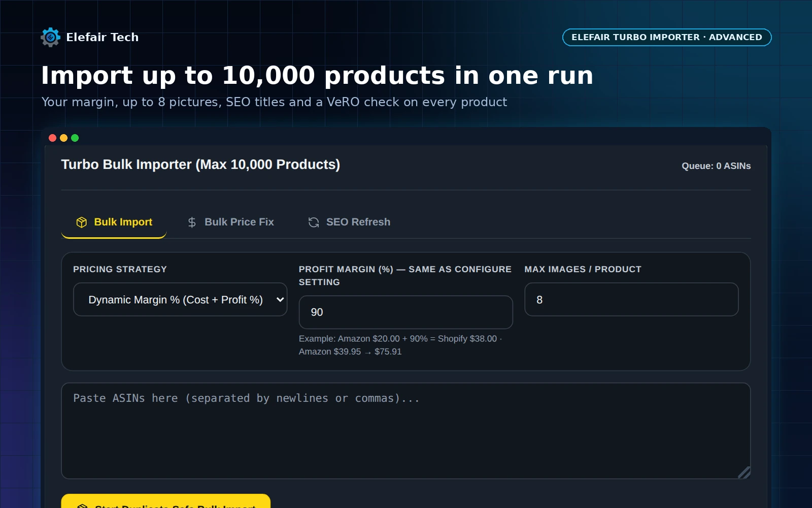Click into the Paste ASINs text area
The image size is (812, 508).
click(405, 431)
